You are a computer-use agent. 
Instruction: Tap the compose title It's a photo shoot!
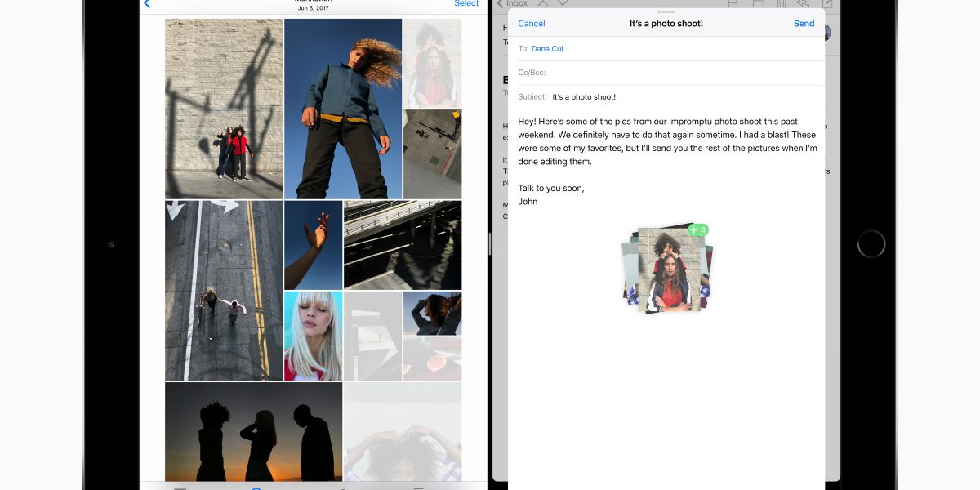[x=666, y=24]
